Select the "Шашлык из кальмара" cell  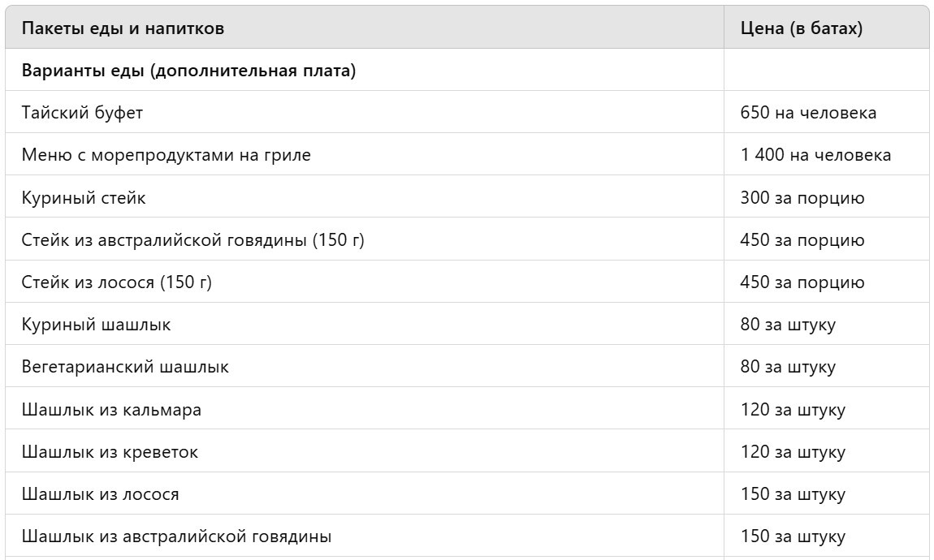point(111,410)
